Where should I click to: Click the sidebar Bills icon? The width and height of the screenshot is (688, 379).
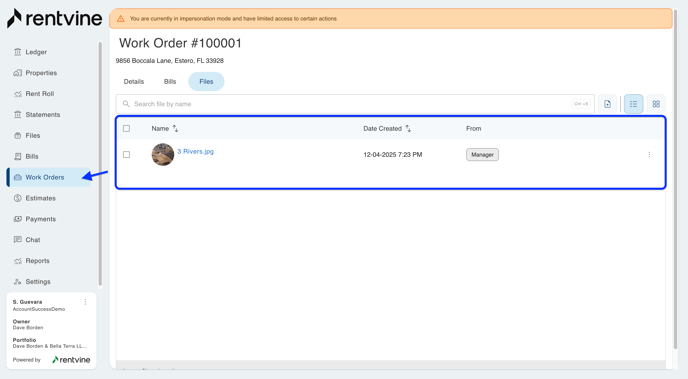(x=18, y=156)
